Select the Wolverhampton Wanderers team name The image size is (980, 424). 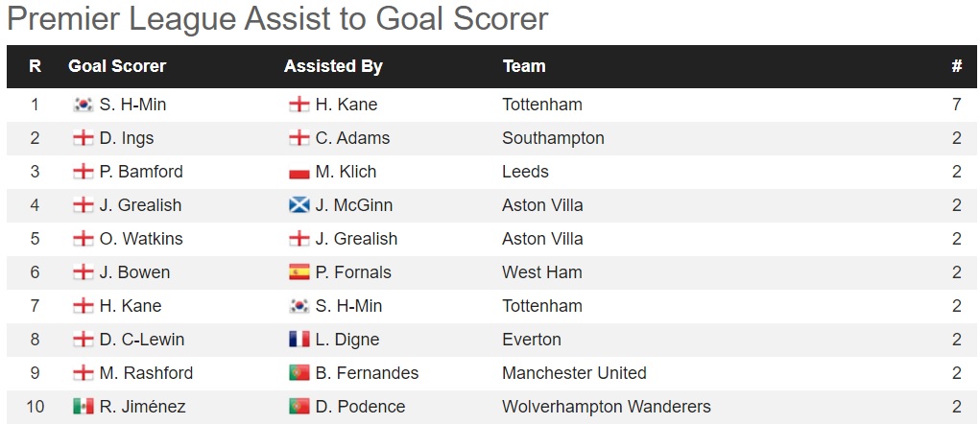[x=607, y=407]
